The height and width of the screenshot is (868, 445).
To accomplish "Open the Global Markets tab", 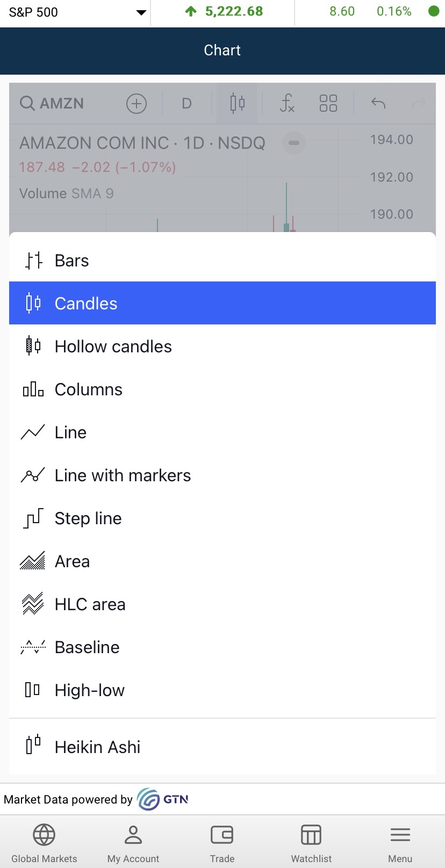I will point(44,842).
